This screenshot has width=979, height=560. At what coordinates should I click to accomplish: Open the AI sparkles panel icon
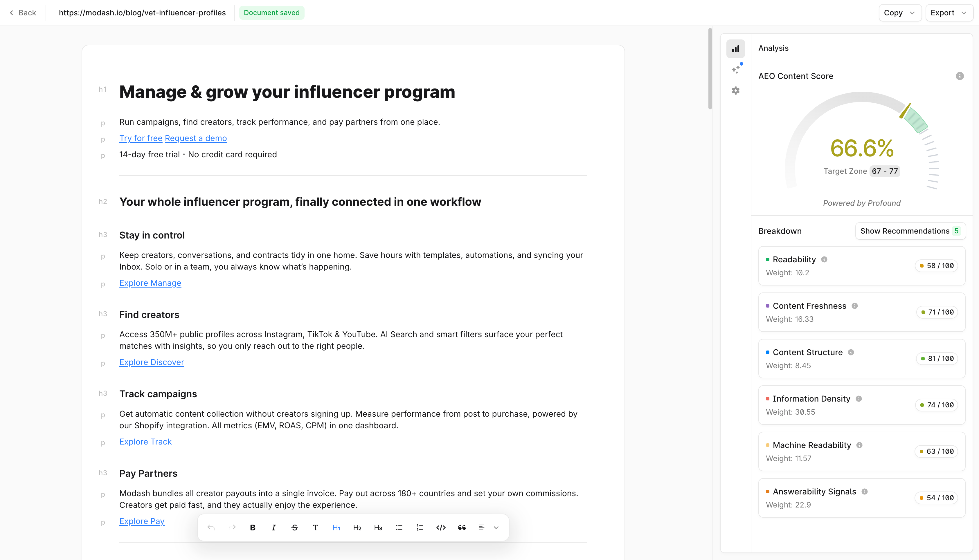[x=735, y=70]
